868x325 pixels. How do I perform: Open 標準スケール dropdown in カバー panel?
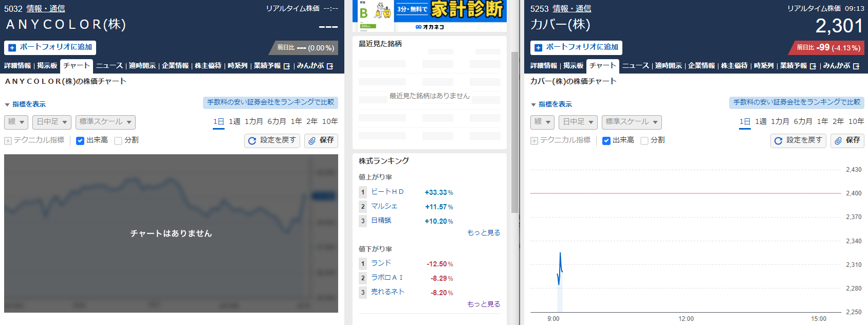click(632, 122)
